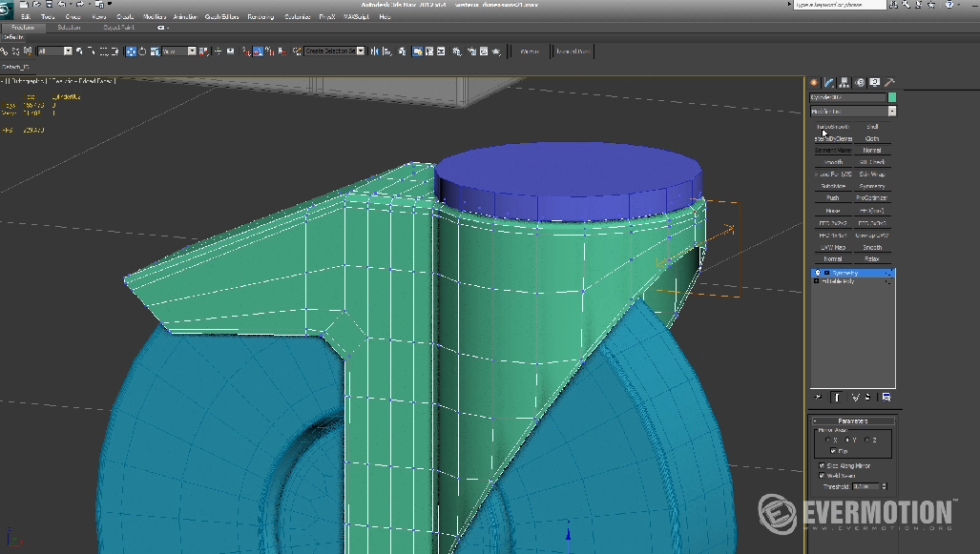Click the Mirror tool icon
The image size is (980, 554).
click(374, 51)
